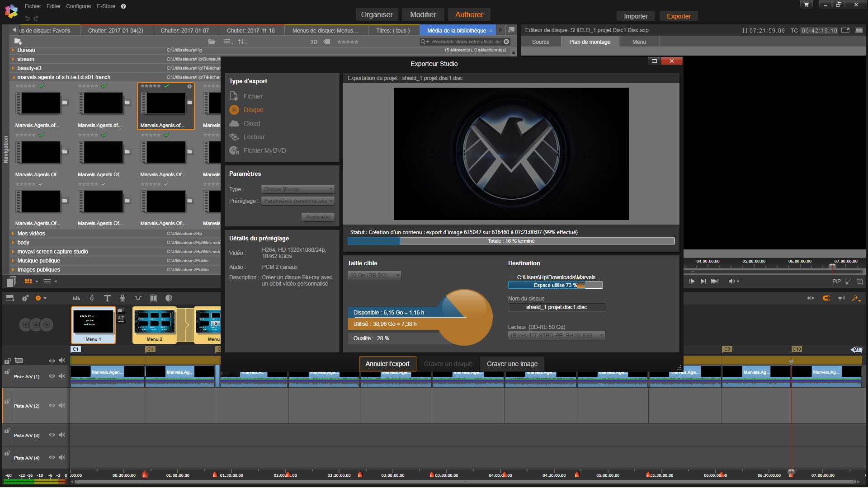Select the Title (T) tool icon
The image size is (868, 488).
(x=107, y=298)
